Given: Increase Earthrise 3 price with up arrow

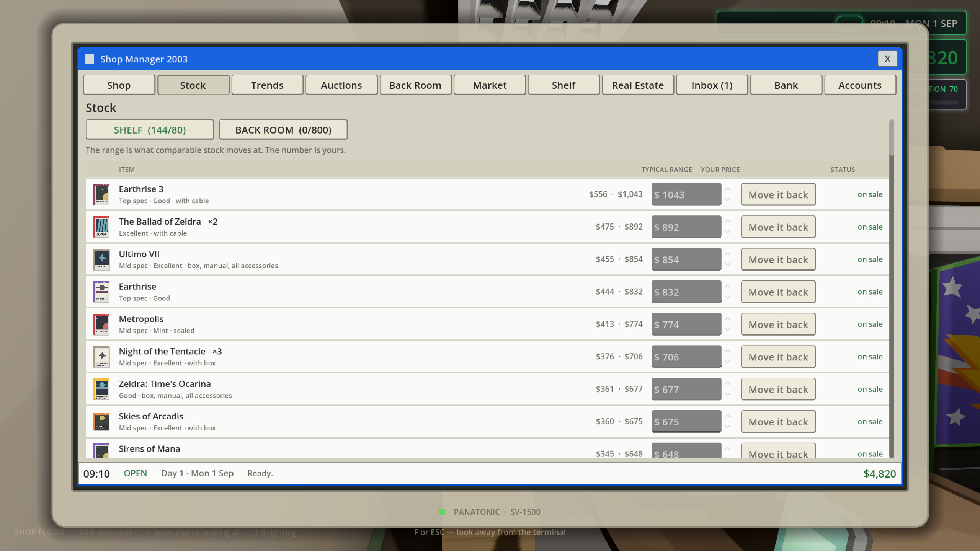Looking at the screenshot, I should coord(728,189).
